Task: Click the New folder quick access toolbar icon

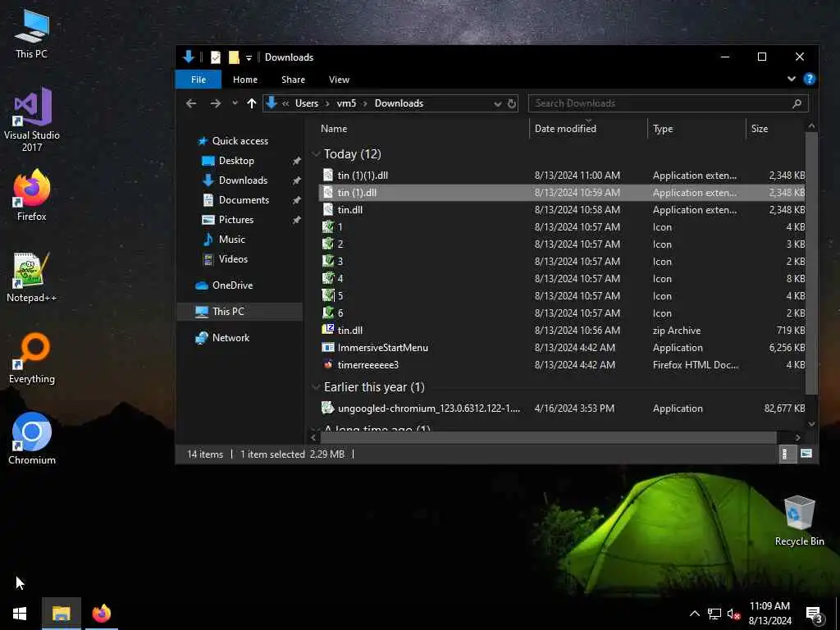Action: [x=234, y=57]
